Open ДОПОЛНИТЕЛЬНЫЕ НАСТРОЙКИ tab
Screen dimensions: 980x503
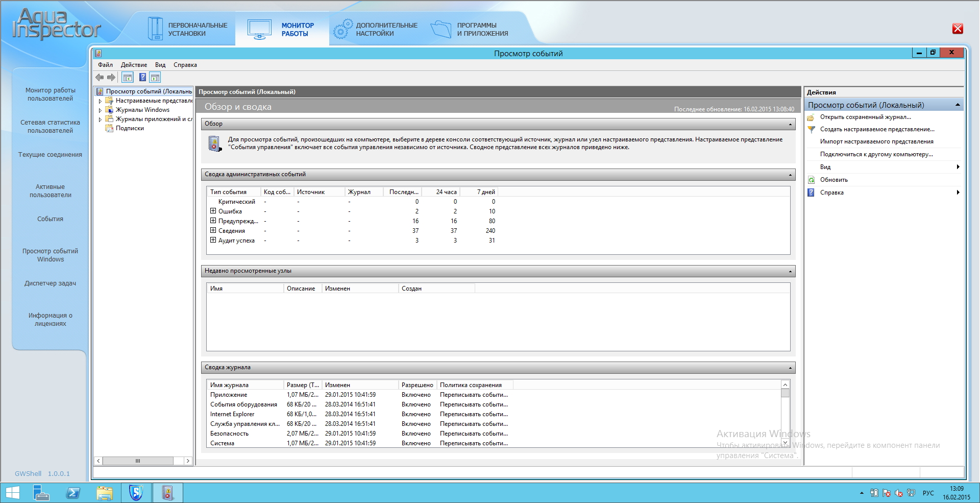375,29
